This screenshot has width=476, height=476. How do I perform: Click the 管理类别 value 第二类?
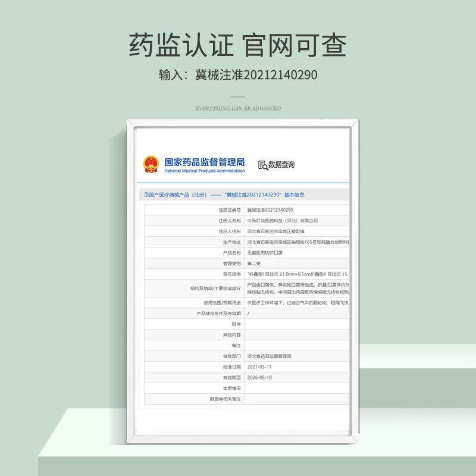tap(254, 263)
